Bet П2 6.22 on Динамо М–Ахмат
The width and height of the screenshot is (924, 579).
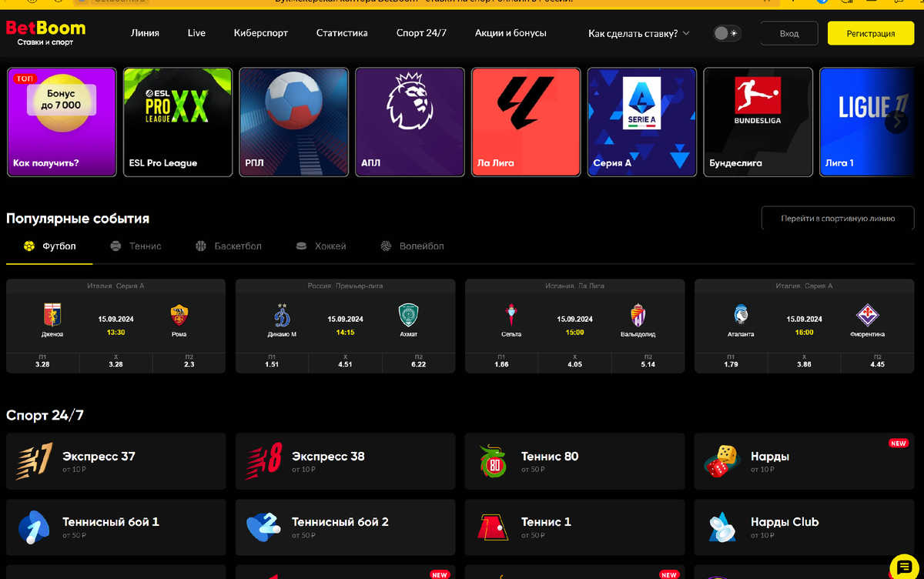click(418, 361)
